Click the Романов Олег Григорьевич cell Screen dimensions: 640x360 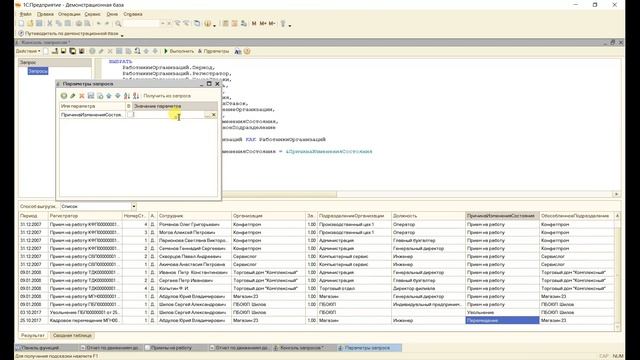[x=194, y=224]
